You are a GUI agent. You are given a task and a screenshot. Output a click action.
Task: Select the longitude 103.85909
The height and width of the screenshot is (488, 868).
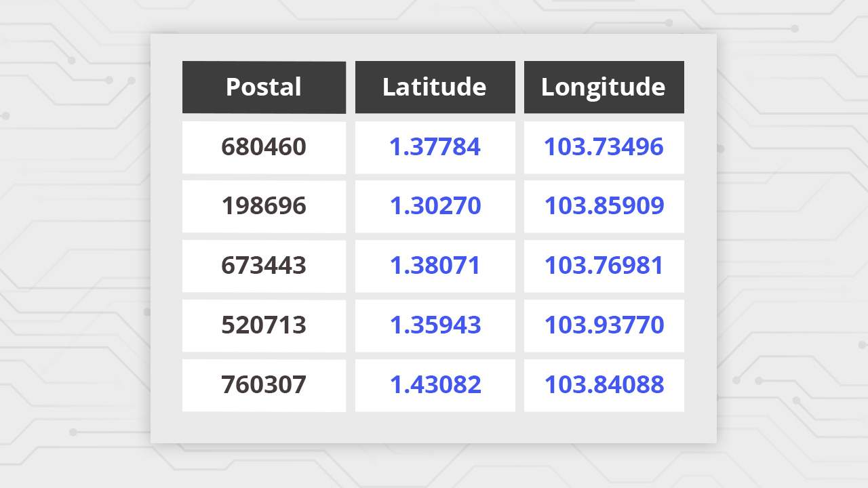click(604, 206)
